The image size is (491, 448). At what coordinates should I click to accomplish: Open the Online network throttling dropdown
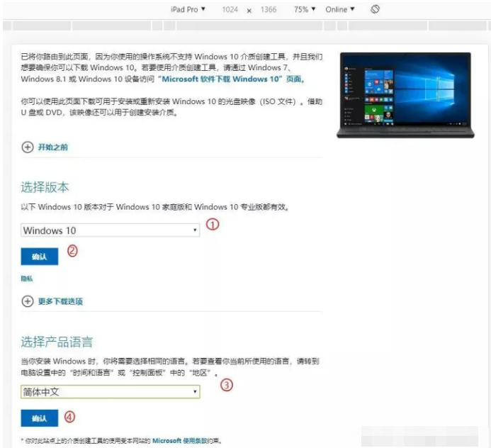point(340,9)
